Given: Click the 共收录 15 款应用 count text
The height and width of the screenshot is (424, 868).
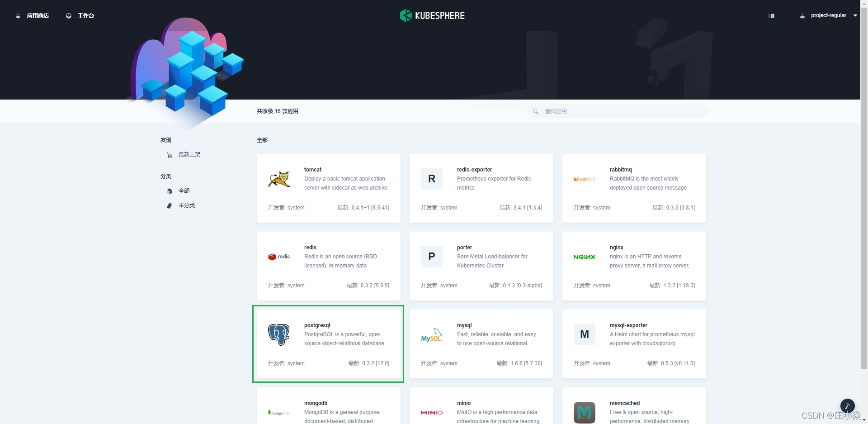Looking at the screenshot, I should [278, 111].
